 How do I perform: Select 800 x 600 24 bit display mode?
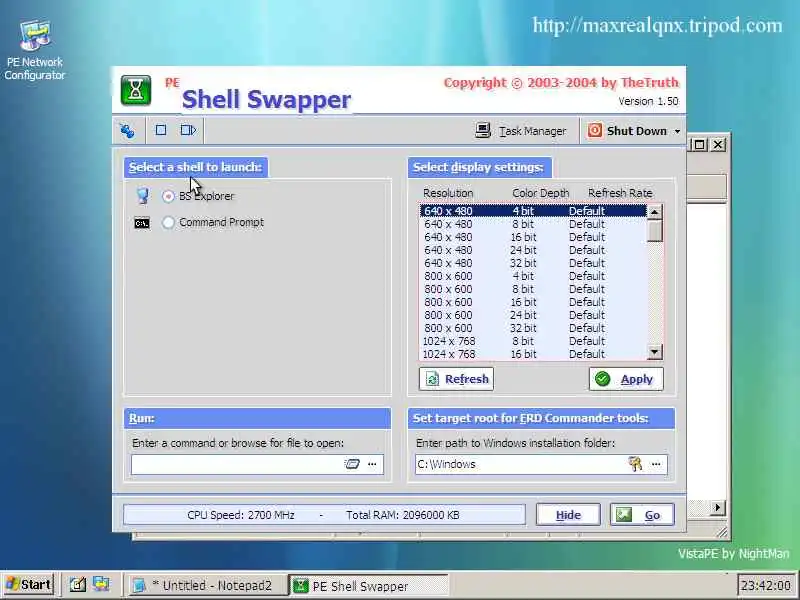pos(533,315)
